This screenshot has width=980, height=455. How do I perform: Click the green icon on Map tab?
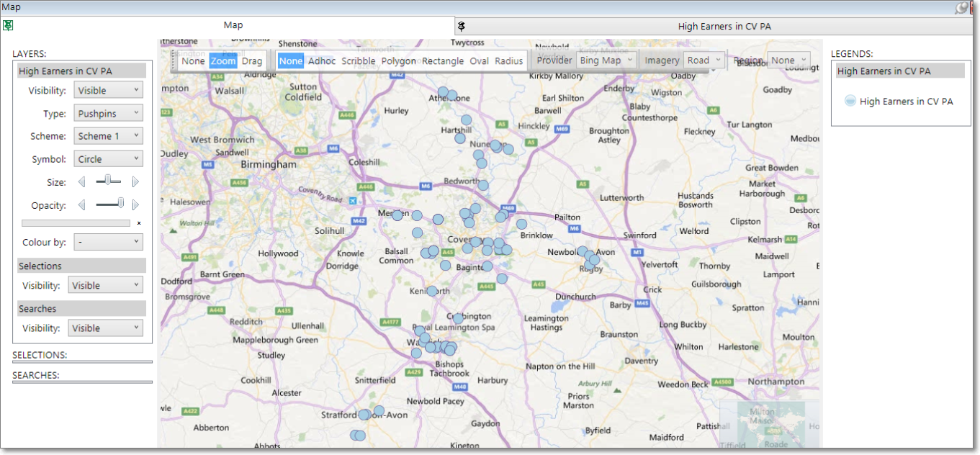8,25
